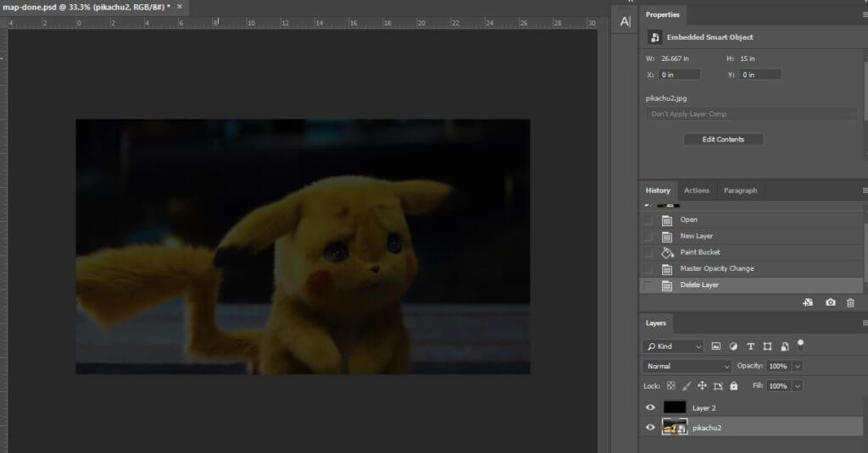Click the Y position input field
868x453 pixels.
760,75
